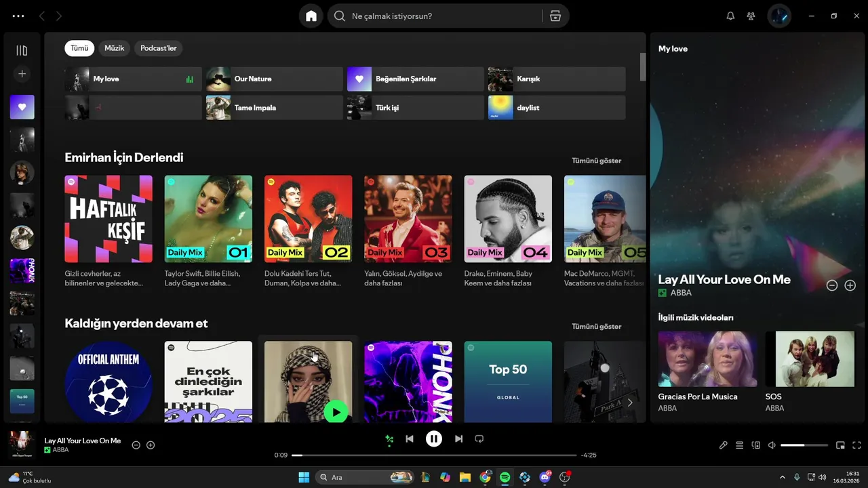Hide the track via minus in right panel
The width and height of the screenshot is (868, 488).
coord(832,285)
